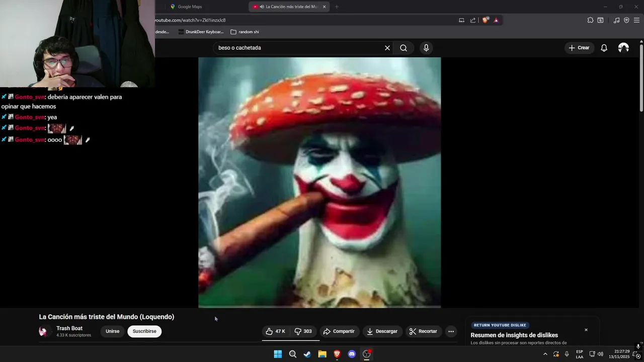This screenshot has height=362, width=644.
Task: Click the Compartir button
Action: coord(339,331)
